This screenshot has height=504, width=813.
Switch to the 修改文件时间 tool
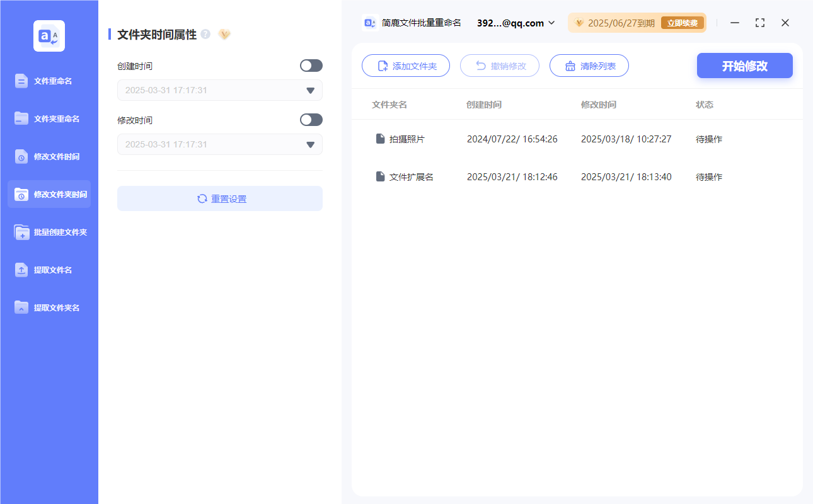[49, 156]
